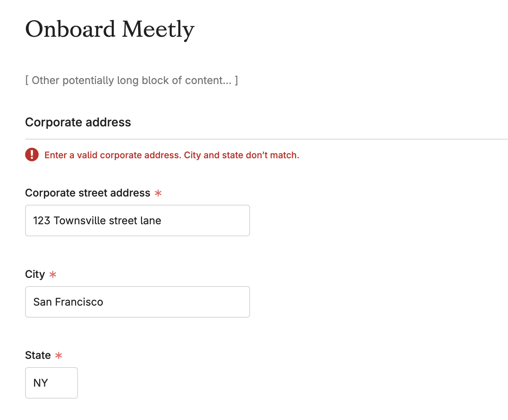Select the San Francisco text in City

coord(68,302)
